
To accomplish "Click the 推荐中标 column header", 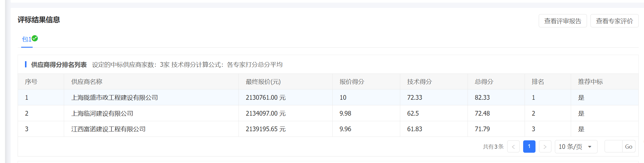I will click(x=590, y=82).
